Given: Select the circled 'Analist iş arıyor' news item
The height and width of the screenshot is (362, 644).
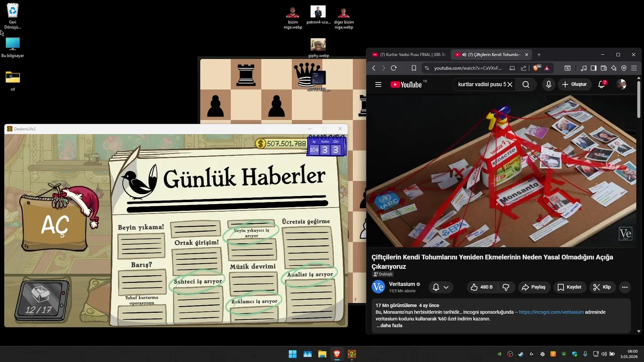Looking at the screenshot, I should [x=309, y=275].
